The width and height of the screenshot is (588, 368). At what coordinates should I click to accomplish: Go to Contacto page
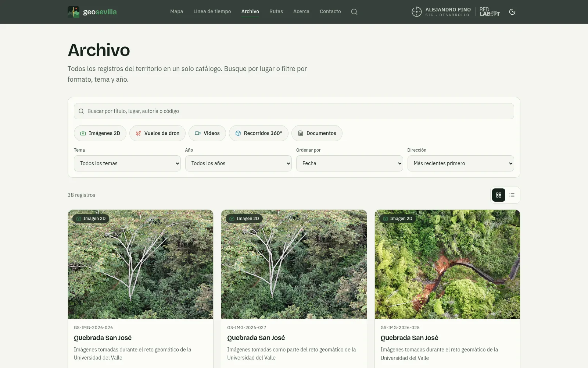coord(330,11)
